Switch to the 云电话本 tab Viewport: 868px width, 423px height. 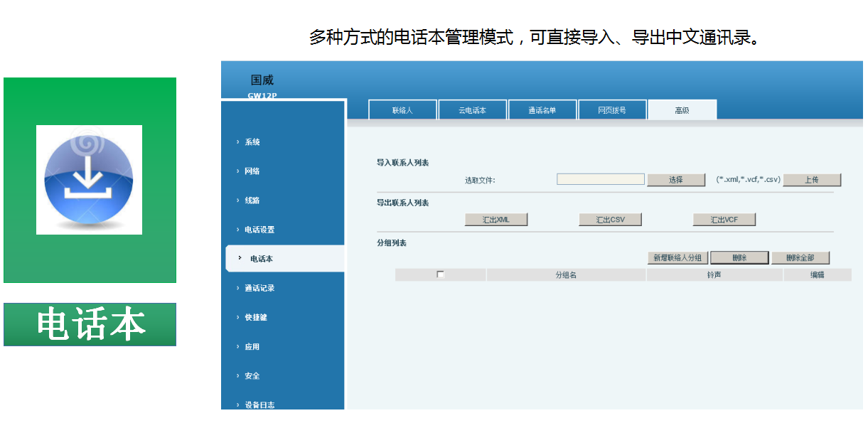(472, 110)
